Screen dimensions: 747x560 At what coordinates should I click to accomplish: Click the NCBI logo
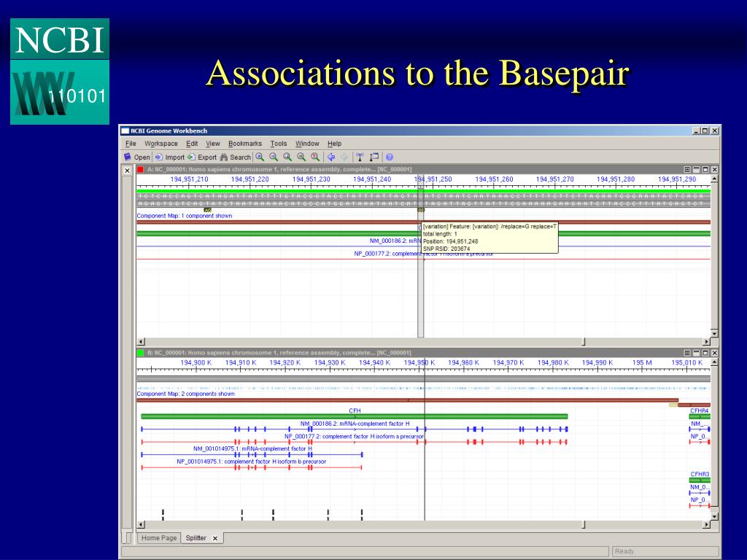60,71
